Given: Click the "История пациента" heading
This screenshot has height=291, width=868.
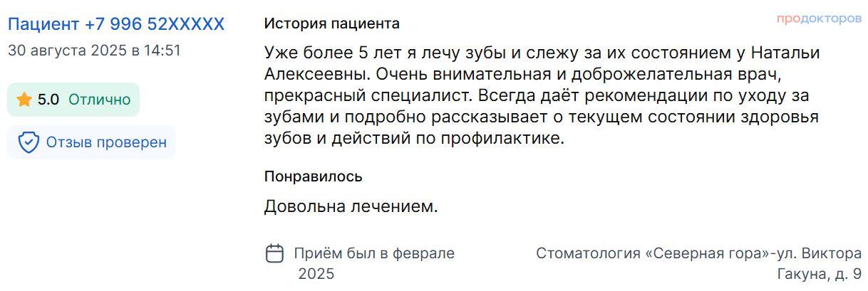Looking at the screenshot, I should click(331, 23).
